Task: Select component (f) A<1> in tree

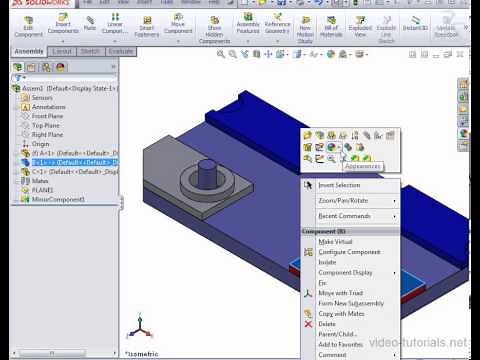Action: (69, 153)
